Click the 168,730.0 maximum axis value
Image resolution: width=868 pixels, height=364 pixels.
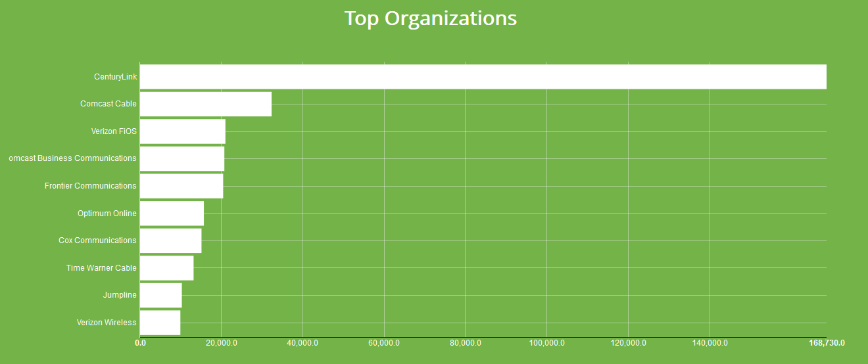[827, 343]
